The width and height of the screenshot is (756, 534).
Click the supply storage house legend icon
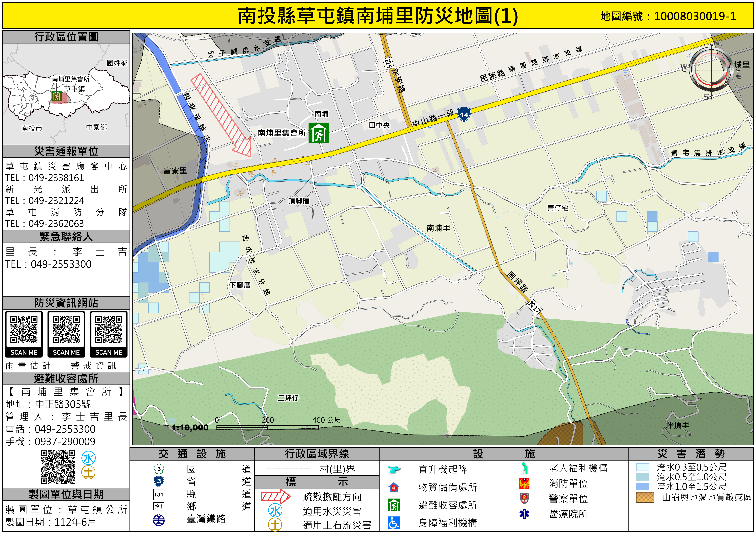pyautogui.click(x=394, y=487)
